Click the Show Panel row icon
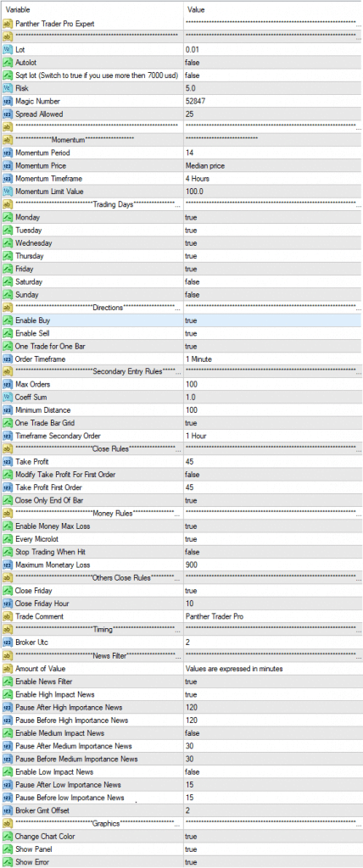 pyautogui.click(x=7, y=849)
